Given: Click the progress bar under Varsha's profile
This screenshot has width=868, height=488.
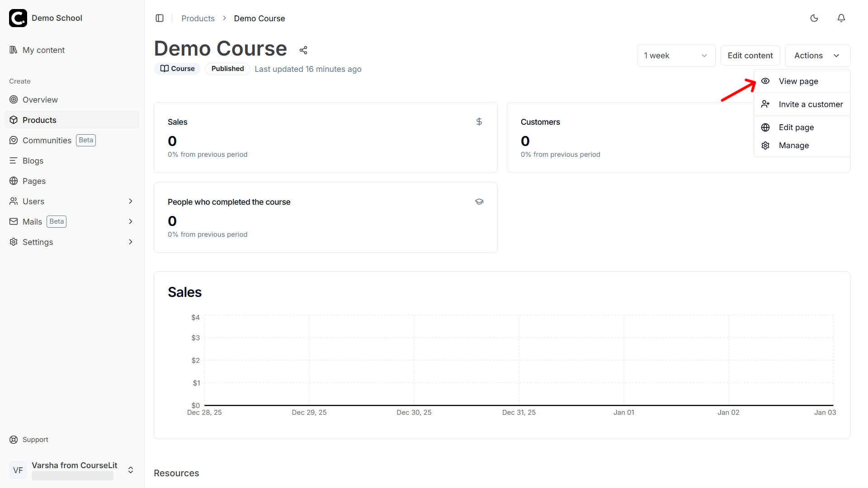Looking at the screenshot, I should [72, 476].
